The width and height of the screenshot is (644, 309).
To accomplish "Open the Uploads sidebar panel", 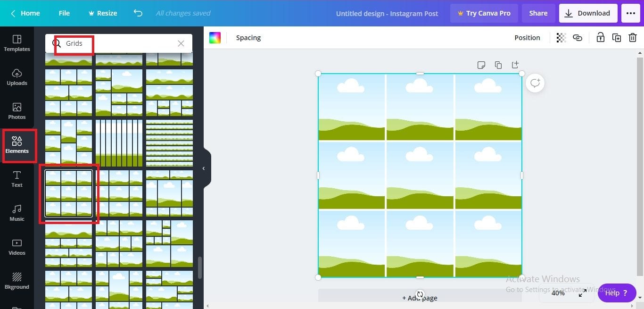I will tap(17, 77).
